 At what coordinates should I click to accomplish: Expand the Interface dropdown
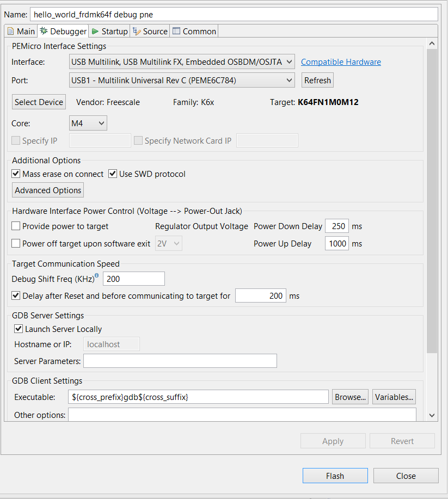click(182, 62)
